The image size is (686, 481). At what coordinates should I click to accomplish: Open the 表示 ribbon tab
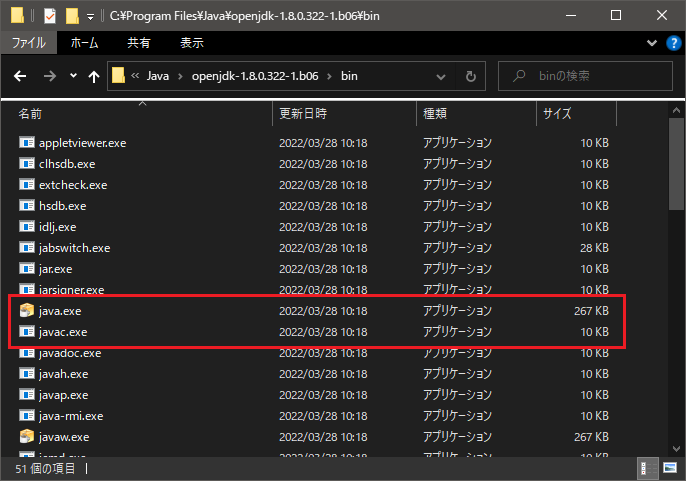191,43
